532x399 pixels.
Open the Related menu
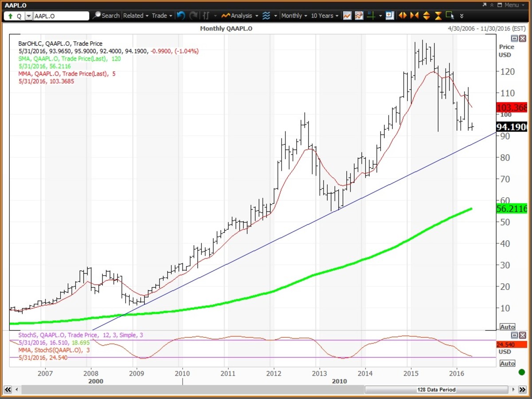[136, 16]
